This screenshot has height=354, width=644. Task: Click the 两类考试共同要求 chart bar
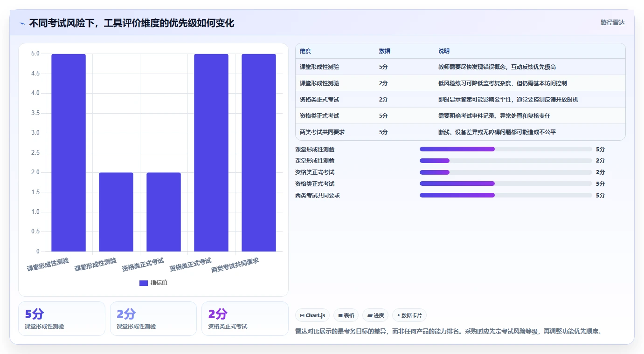point(259,153)
